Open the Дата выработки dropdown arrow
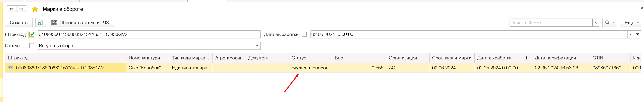The height and width of the screenshot is (102, 644). 631,34
